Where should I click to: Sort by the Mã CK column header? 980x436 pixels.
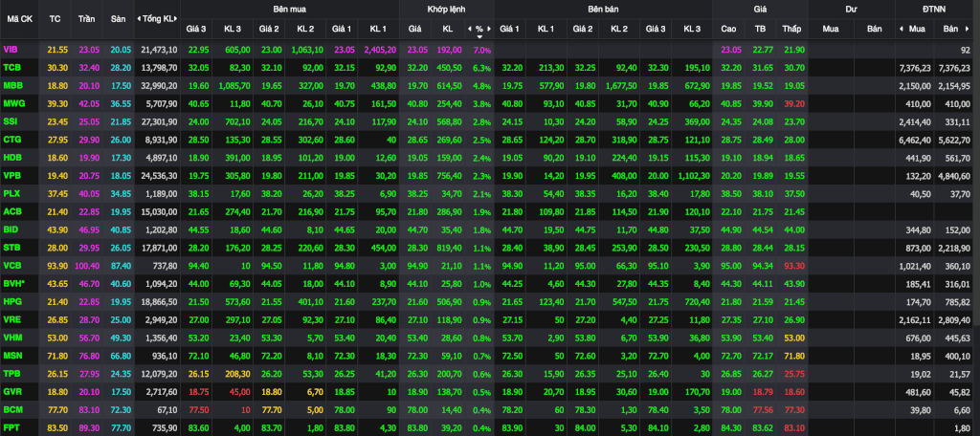click(20, 19)
